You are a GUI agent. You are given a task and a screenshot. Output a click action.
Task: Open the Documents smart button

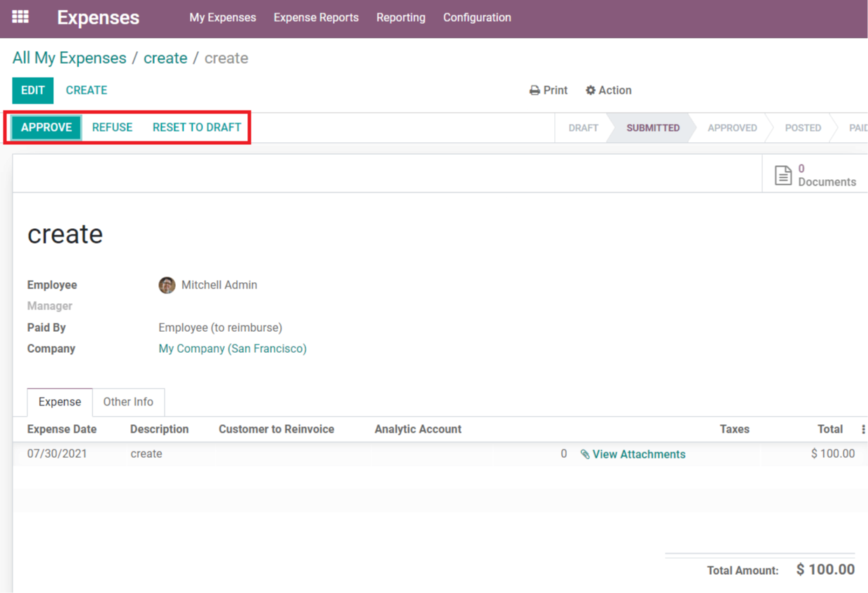pyautogui.click(x=815, y=175)
